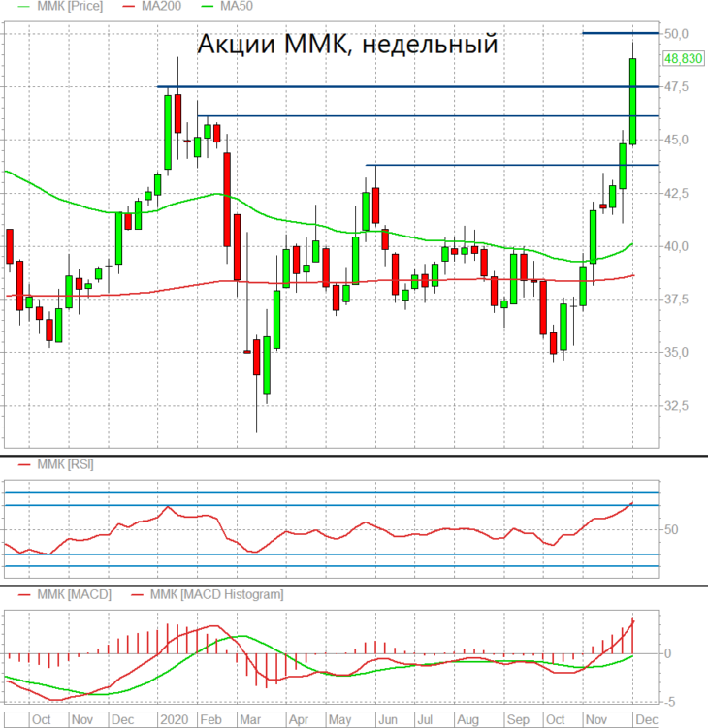Click the Aug label on time axis

point(467,719)
